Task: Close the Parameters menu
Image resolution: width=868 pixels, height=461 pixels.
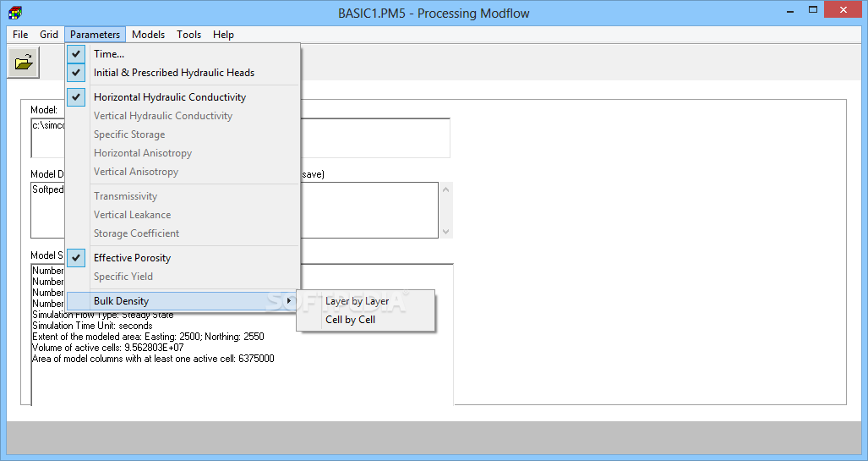Action: (x=96, y=35)
